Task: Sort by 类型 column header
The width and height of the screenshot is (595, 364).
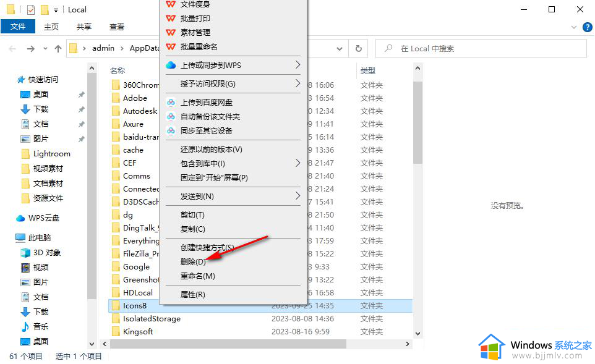Action: pyautogui.click(x=368, y=70)
